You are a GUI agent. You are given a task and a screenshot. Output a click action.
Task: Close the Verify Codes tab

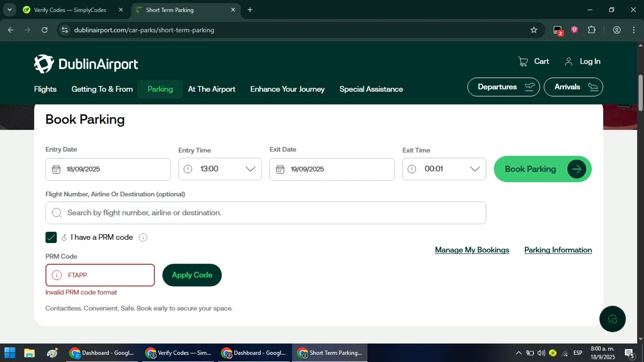(x=121, y=10)
